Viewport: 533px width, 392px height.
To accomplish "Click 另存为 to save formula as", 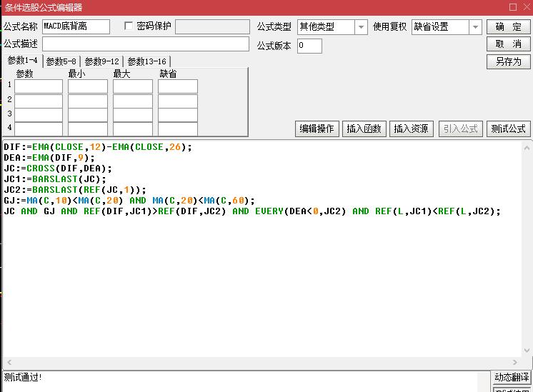I will click(x=508, y=61).
